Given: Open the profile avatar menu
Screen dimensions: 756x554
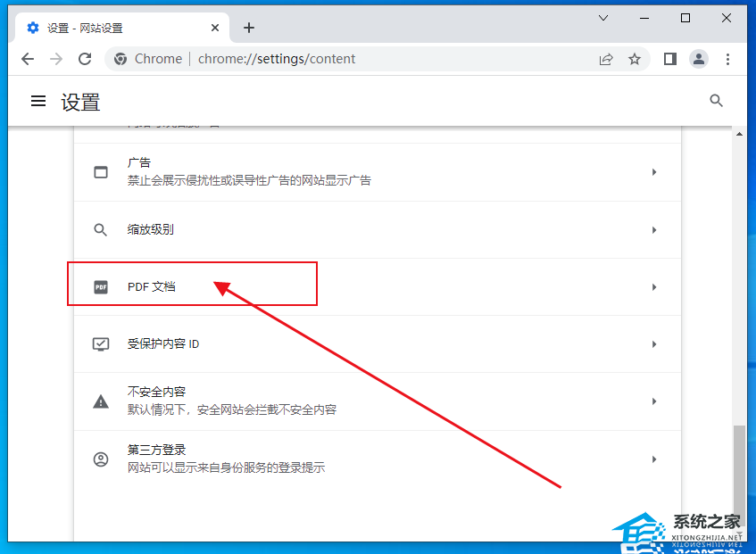Looking at the screenshot, I should [x=699, y=59].
